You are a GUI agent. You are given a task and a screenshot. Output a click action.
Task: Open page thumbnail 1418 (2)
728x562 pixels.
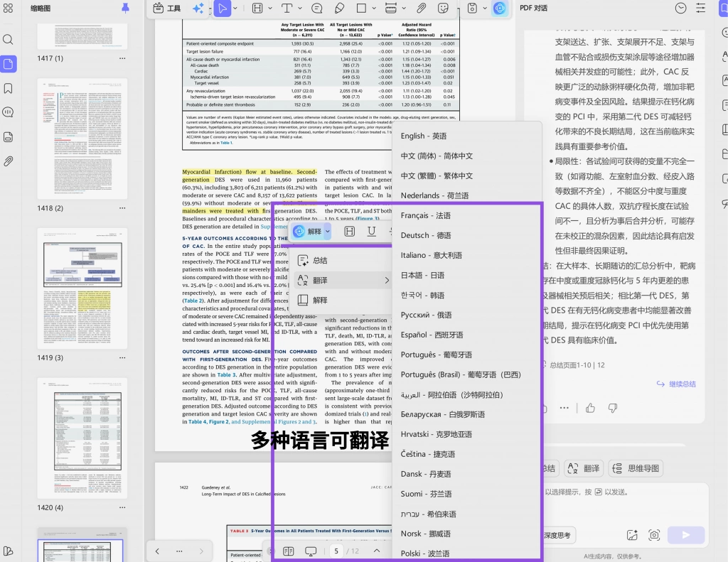point(82,139)
